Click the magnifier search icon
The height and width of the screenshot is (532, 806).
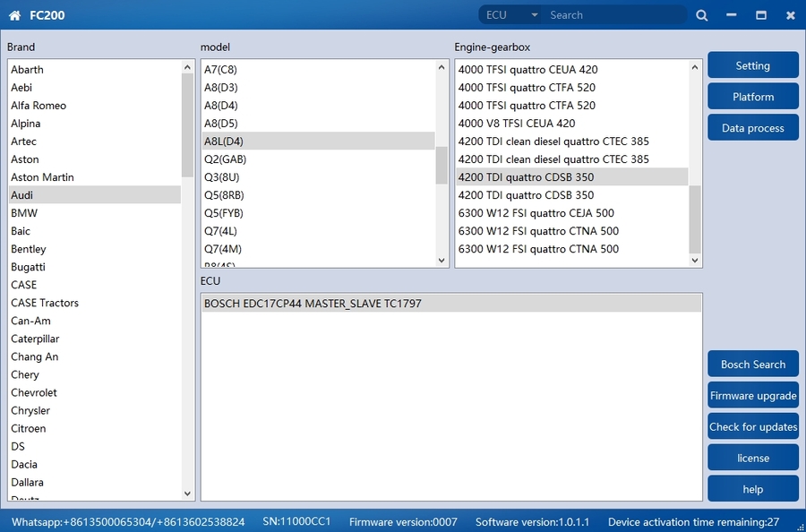click(x=702, y=15)
